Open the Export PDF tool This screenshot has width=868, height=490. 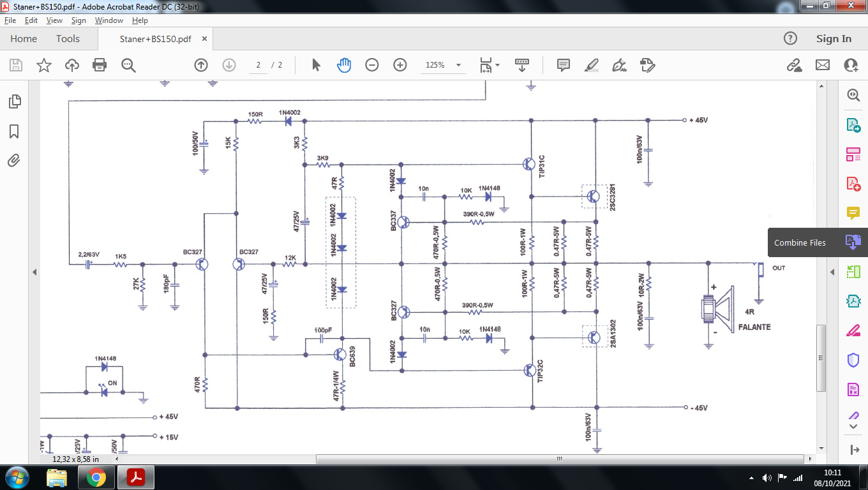pos(853,124)
